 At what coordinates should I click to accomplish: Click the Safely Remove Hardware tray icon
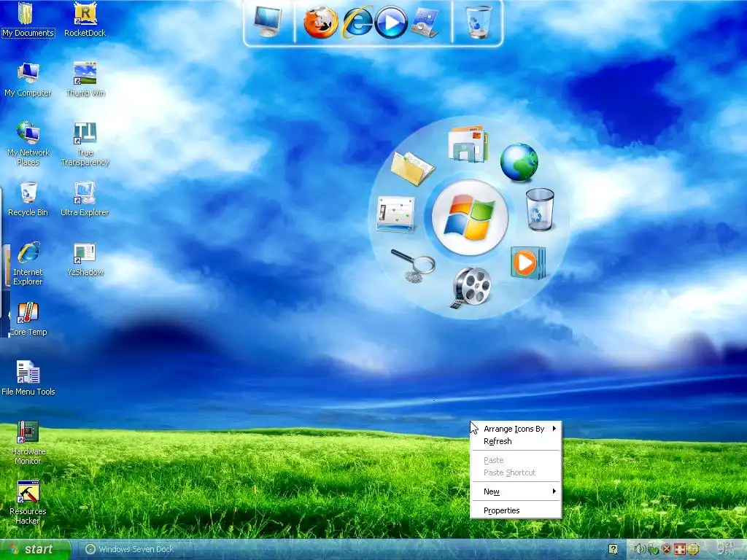(653, 550)
